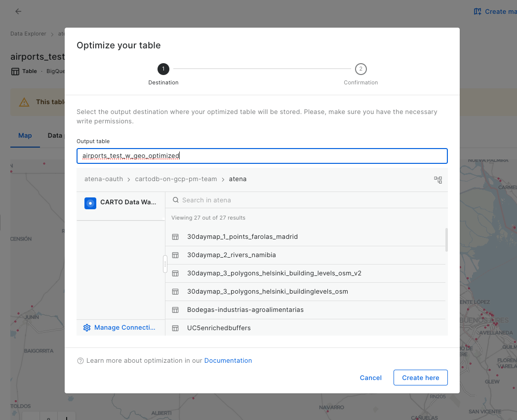Click the back arrow icon
The width and height of the screenshot is (517, 420).
click(x=18, y=11)
